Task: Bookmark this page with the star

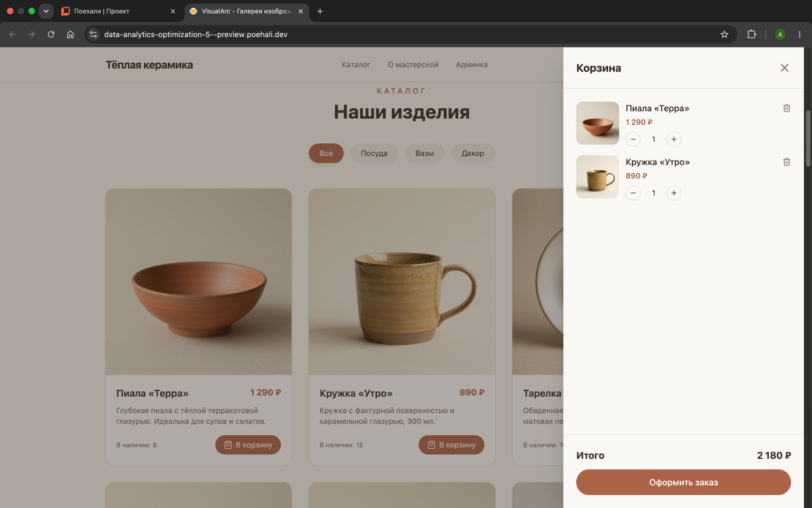Action: coord(724,35)
